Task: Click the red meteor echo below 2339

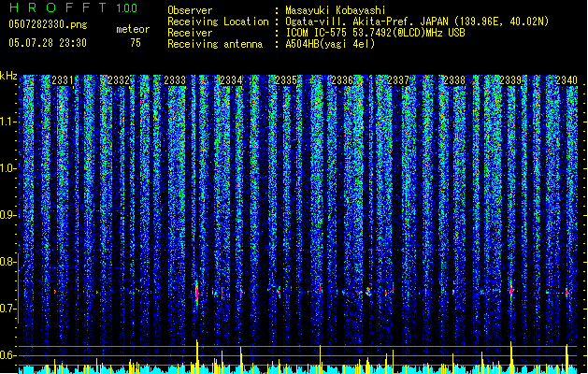Action: [511, 291]
